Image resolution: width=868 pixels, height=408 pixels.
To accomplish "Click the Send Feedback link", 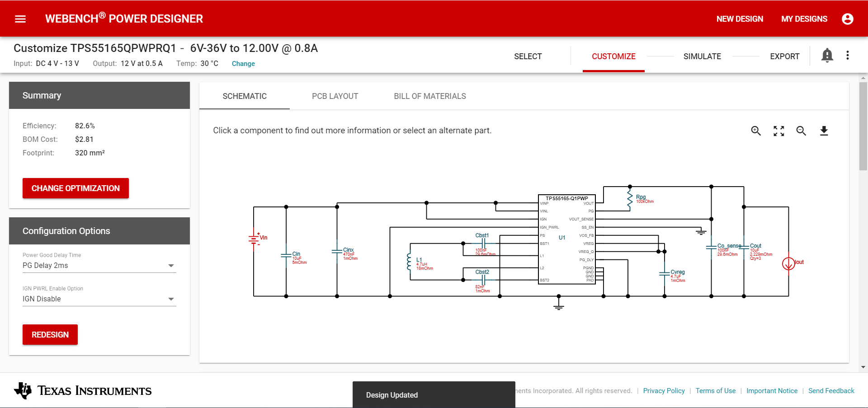I will tap(831, 391).
